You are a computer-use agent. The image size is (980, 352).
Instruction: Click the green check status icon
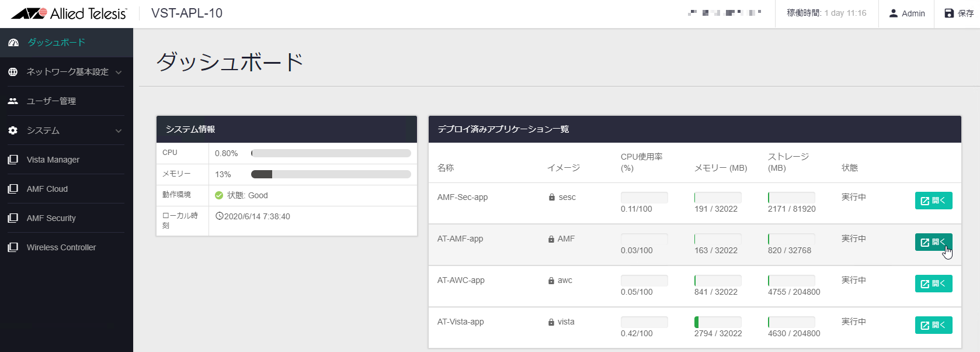[x=219, y=195]
